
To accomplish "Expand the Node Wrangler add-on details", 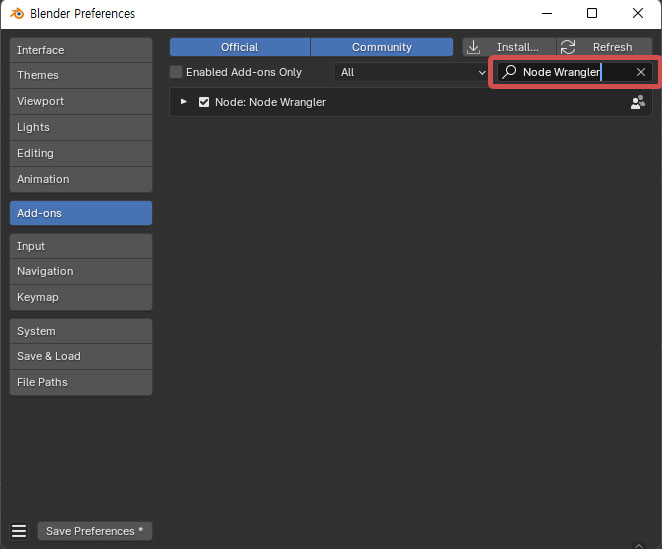I will click(184, 102).
